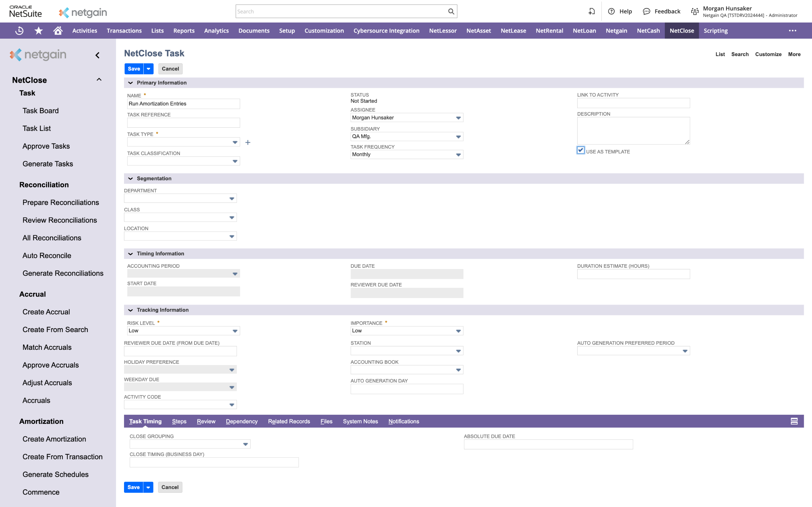The height and width of the screenshot is (507, 812).
Task: Go to the Home house icon
Action: (58, 30)
